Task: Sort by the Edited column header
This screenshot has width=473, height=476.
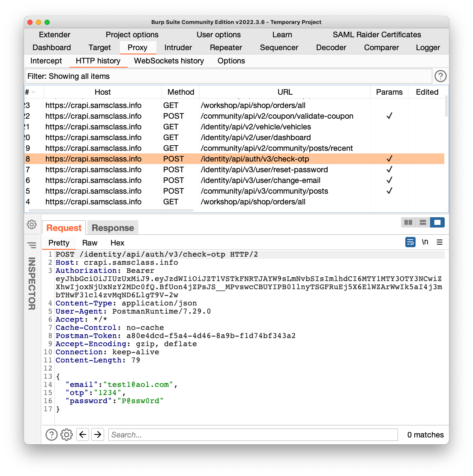Action: [x=427, y=92]
